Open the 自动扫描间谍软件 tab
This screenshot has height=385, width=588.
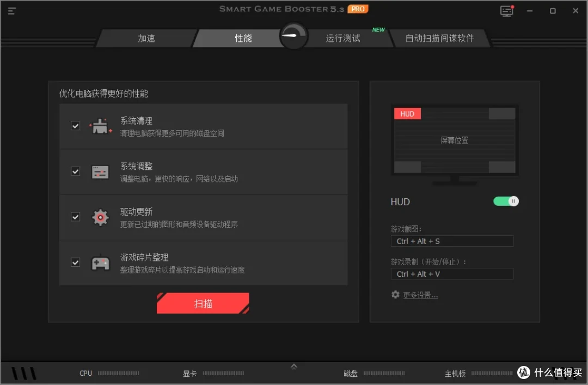(x=439, y=38)
